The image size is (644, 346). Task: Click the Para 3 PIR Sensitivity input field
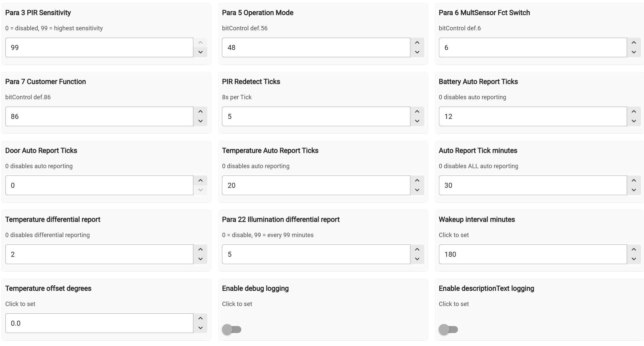click(x=99, y=47)
